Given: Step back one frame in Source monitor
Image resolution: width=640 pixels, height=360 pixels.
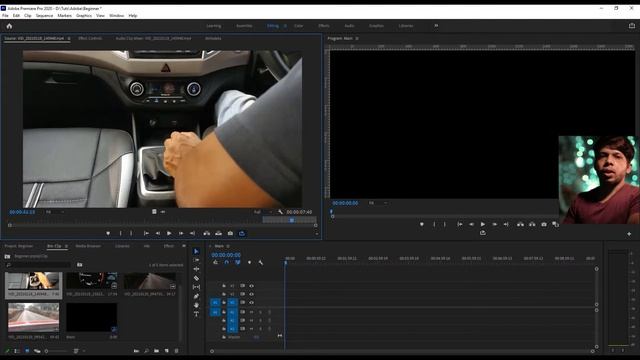Looking at the screenshot, I should tap(158, 233).
